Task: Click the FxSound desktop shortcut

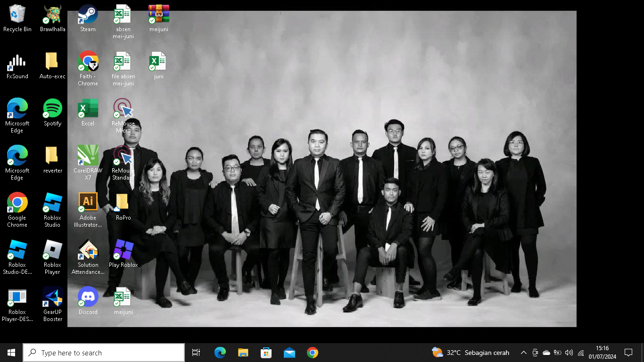Action: (x=17, y=66)
